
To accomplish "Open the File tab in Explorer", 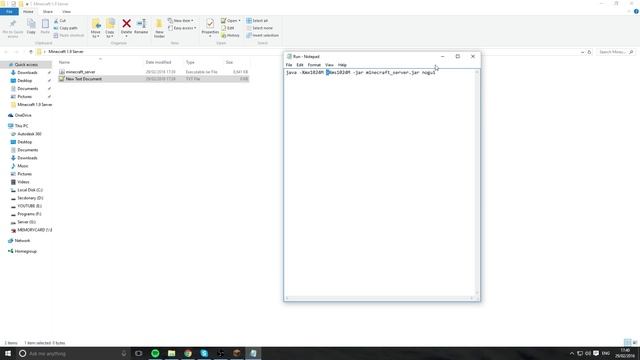I will coord(9,11).
